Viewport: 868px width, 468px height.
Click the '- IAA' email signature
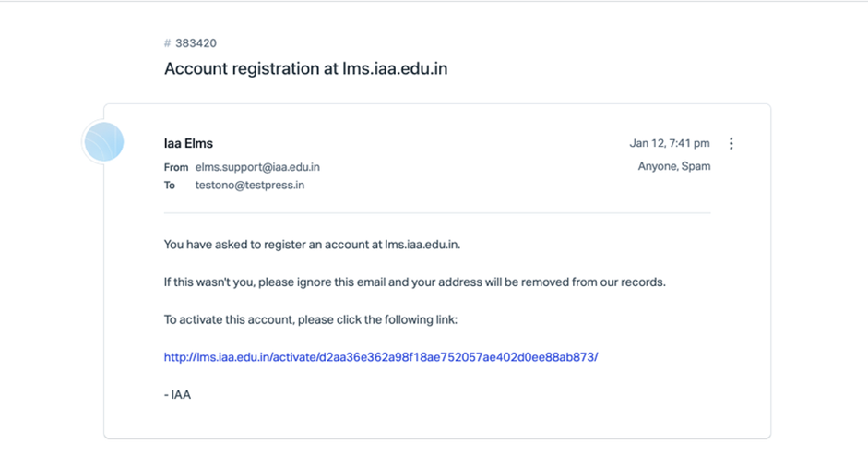(177, 395)
